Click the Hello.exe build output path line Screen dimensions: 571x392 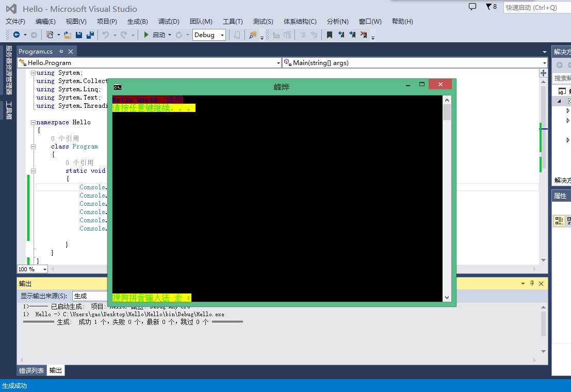click(123, 314)
